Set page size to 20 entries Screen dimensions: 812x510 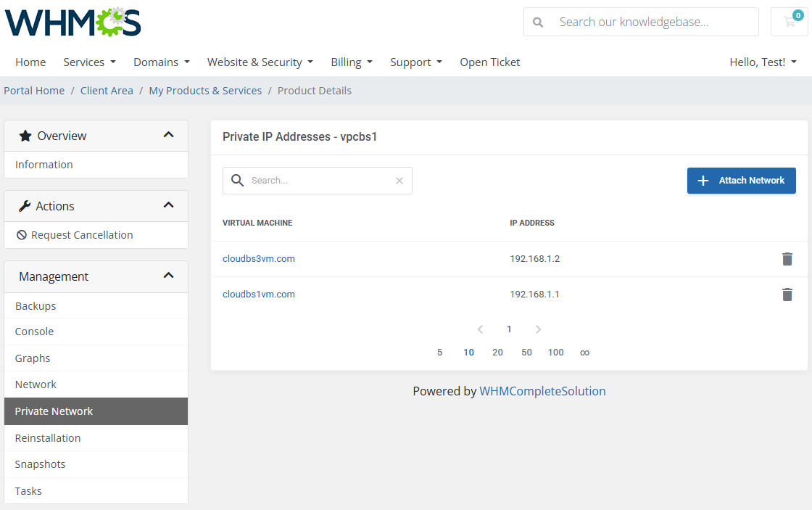point(497,353)
